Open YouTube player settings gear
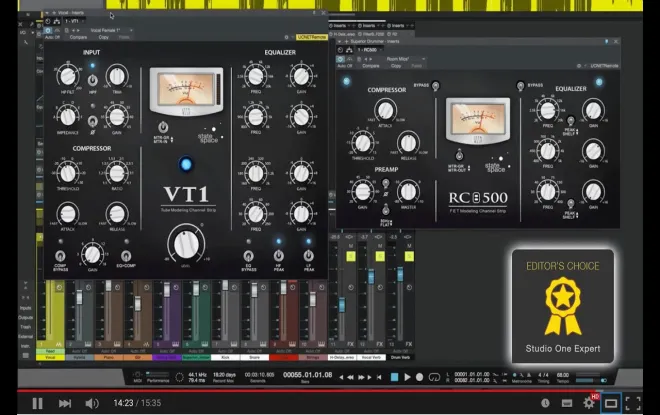This screenshot has height=415, width=660. pyautogui.click(x=589, y=403)
